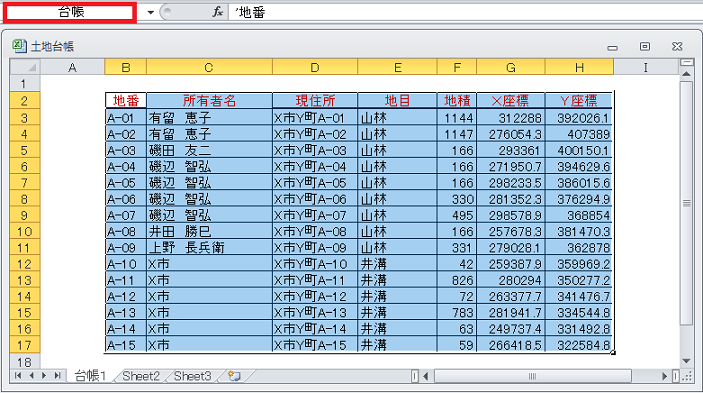The image size is (703, 393).
Task: Select column B header
Action: pyautogui.click(x=126, y=67)
